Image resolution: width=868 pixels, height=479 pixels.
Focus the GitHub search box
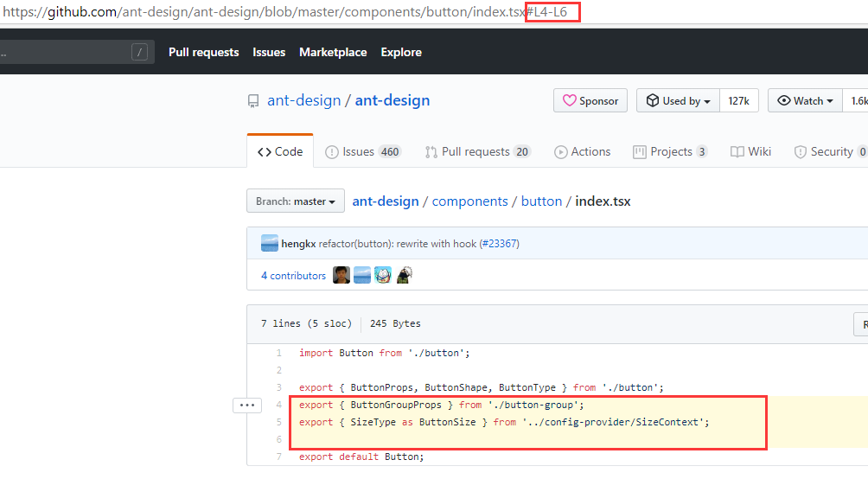[x=77, y=52]
